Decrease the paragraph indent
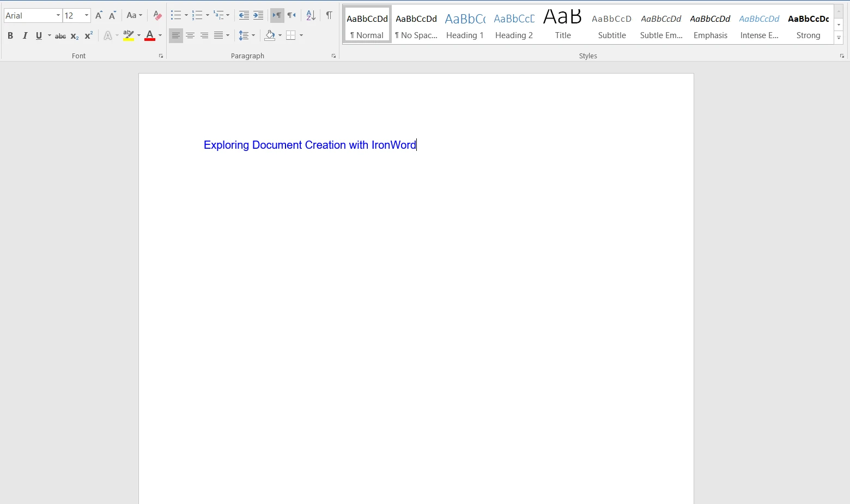850x504 pixels. click(x=244, y=16)
